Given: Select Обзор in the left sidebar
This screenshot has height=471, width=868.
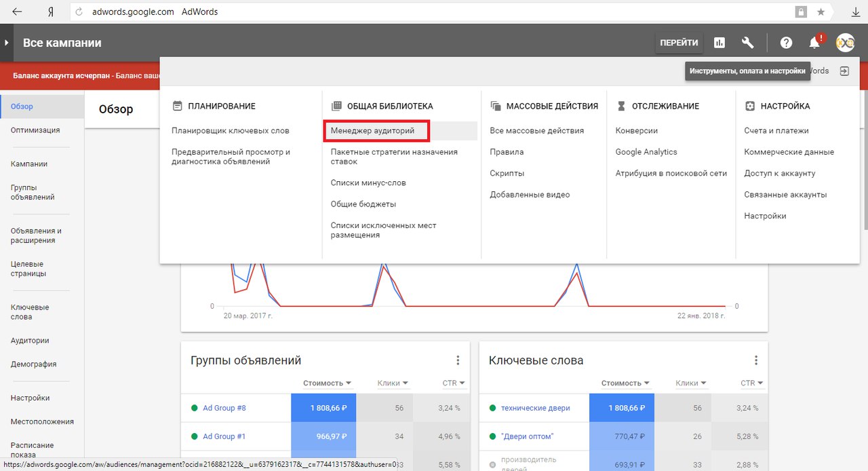Looking at the screenshot, I should 42,107.
